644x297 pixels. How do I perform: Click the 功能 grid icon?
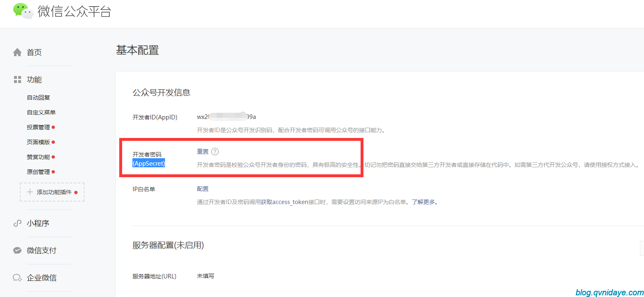[17, 79]
